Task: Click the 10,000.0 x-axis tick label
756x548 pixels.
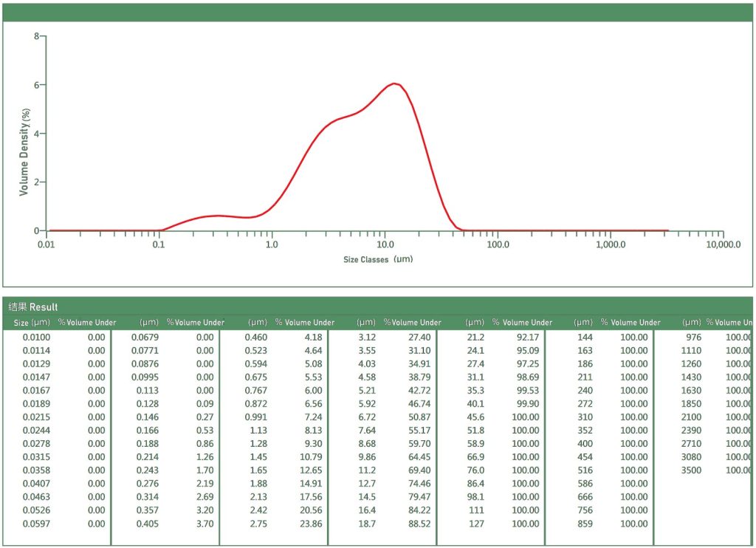Action: click(723, 244)
